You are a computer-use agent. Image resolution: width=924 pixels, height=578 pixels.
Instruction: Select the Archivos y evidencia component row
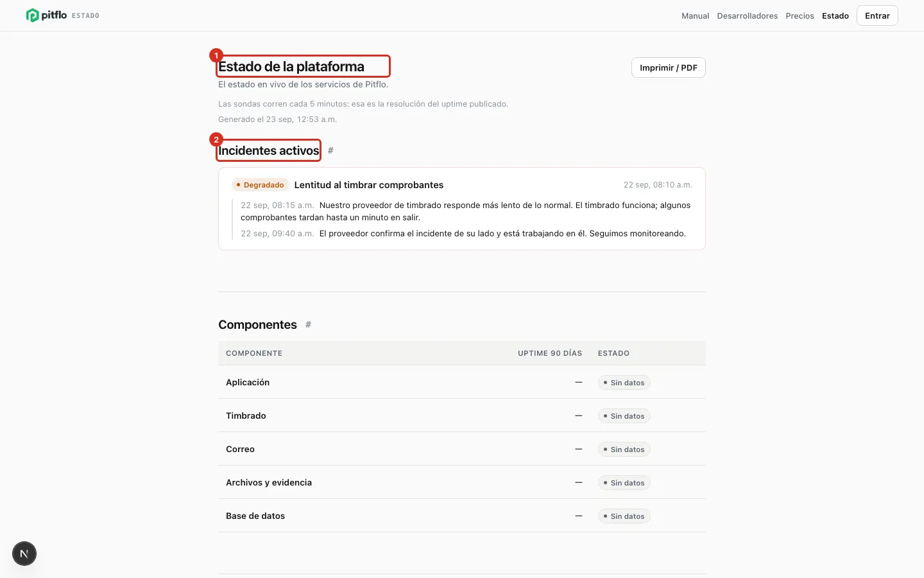(x=462, y=482)
